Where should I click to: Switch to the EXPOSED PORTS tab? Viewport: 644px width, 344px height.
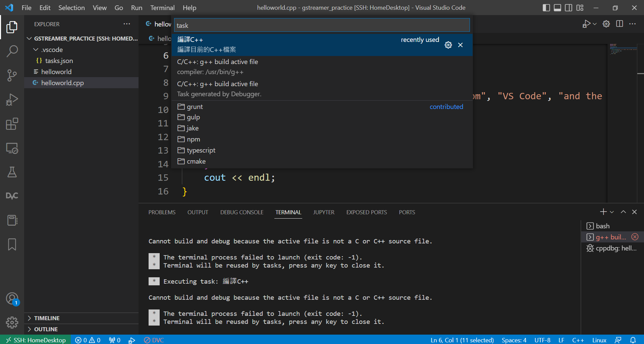tap(367, 212)
